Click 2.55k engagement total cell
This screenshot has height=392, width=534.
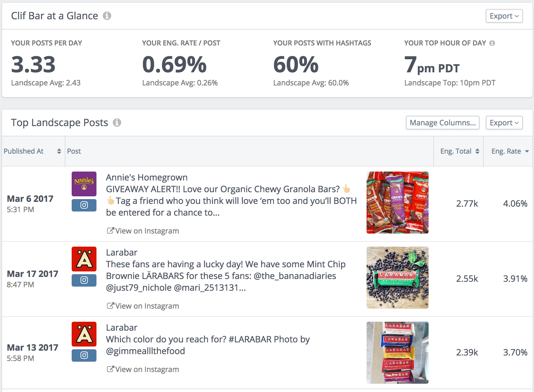pos(467,279)
